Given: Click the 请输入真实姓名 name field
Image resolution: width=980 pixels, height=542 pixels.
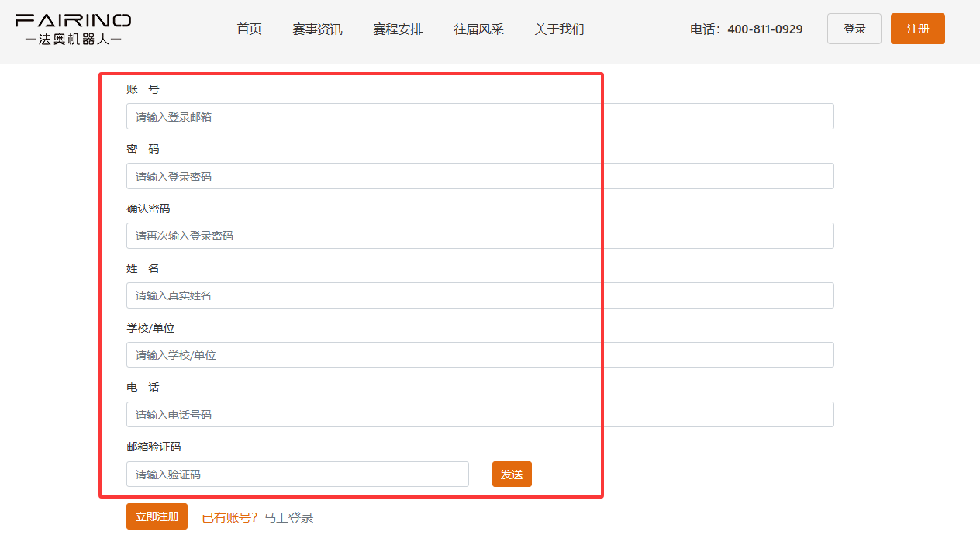Looking at the screenshot, I should click(x=480, y=295).
